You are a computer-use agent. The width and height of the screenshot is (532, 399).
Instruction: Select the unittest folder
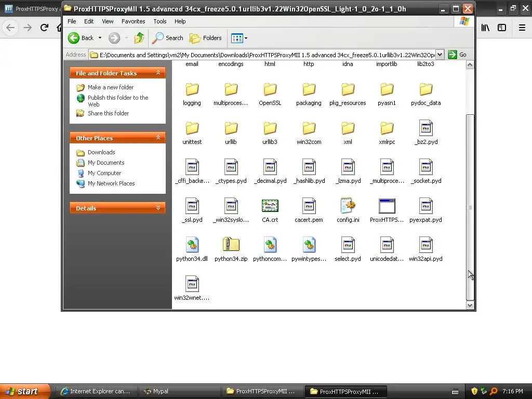pyautogui.click(x=192, y=134)
